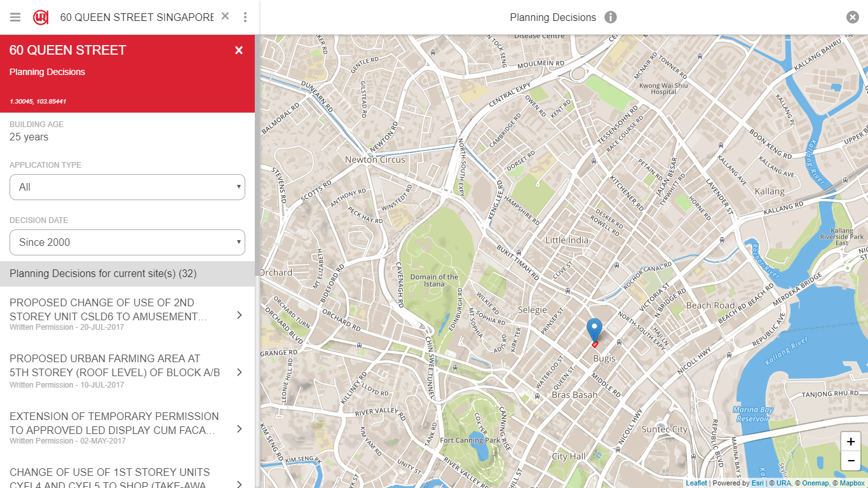868x488 pixels.
Task: Close the Planning Decisions map header
Action: tap(853, 17)
